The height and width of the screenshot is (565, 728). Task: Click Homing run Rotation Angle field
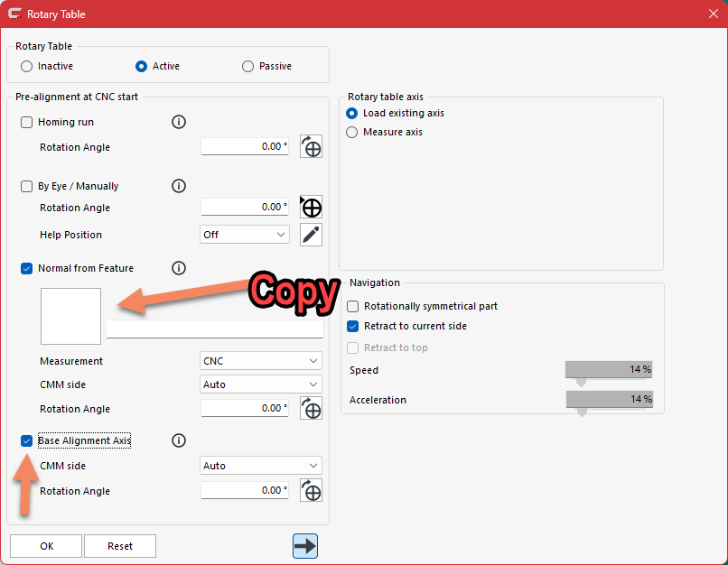pyautogui.click(x=245, y=146)
